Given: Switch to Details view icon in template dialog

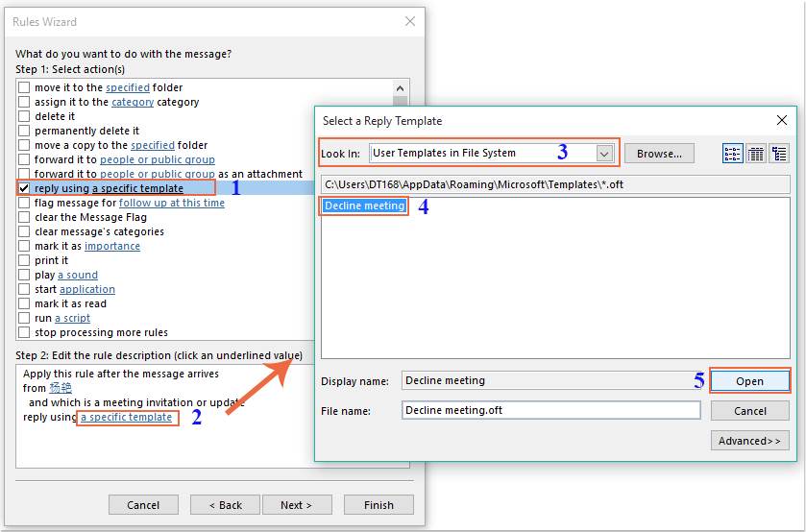Looking at the screenshot, I should point(755,154).
